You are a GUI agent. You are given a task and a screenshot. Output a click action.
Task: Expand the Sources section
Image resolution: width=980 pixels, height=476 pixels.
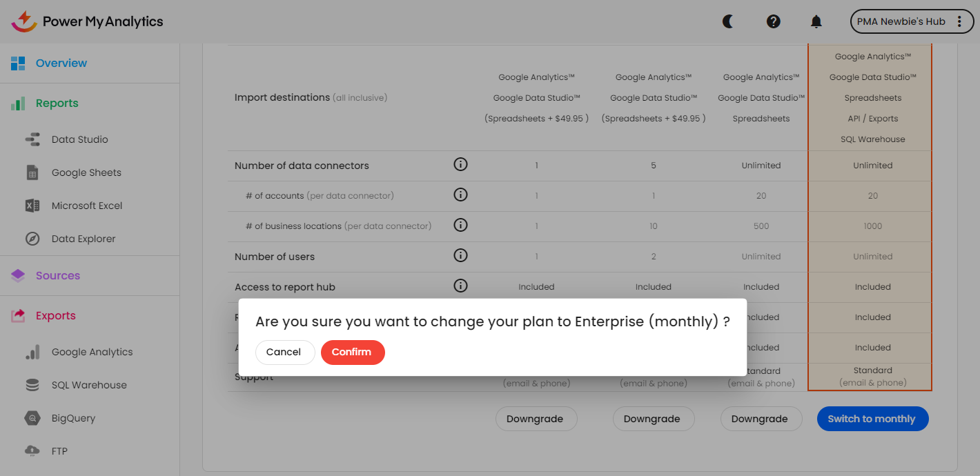58,276
